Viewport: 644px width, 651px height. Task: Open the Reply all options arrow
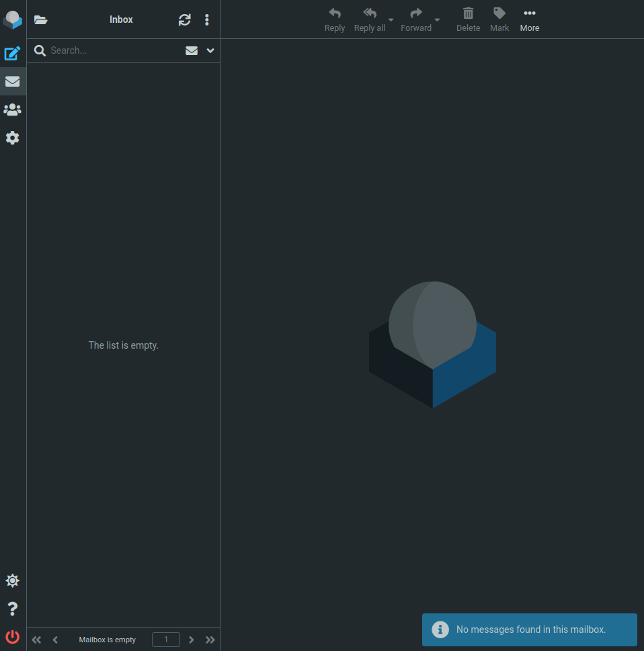391,19
